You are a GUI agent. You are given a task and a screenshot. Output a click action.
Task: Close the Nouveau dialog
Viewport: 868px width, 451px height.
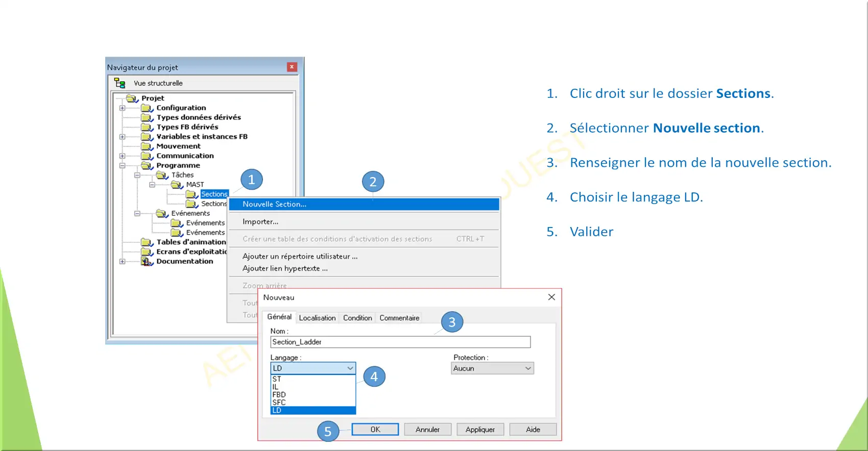pyautogui.click(x=551, y=297)
